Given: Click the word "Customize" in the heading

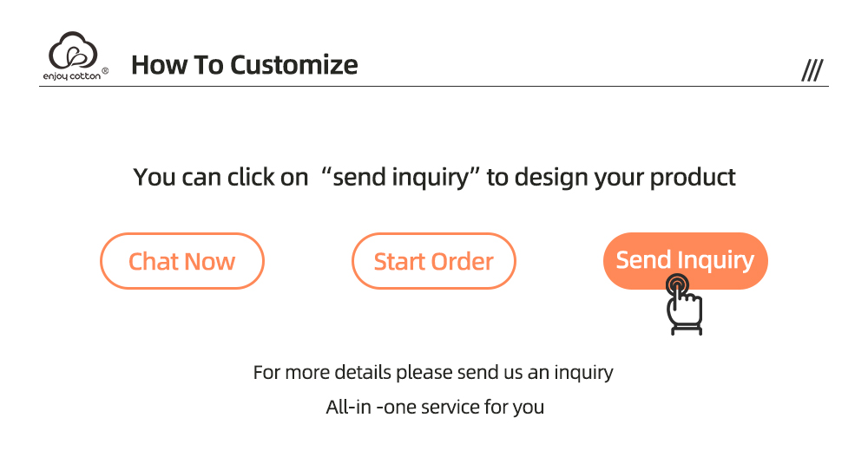Looking at the screenshot, I should pos(294,65).
